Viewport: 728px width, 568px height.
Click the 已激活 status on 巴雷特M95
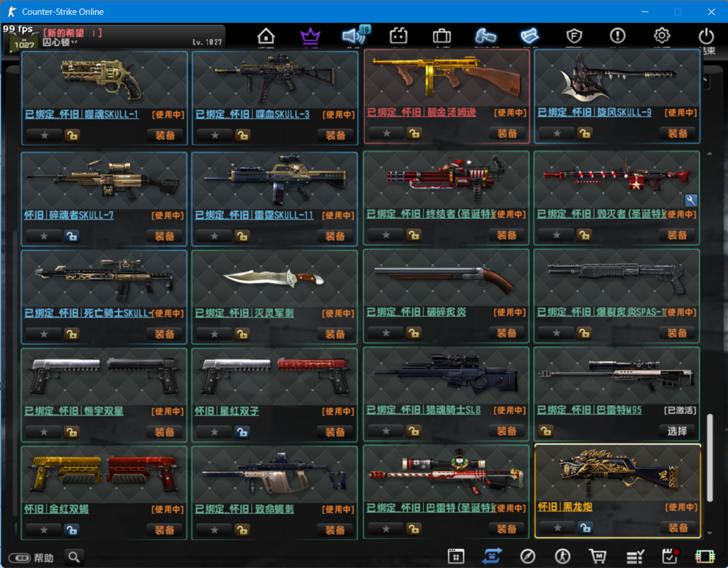tap(680, 410)
